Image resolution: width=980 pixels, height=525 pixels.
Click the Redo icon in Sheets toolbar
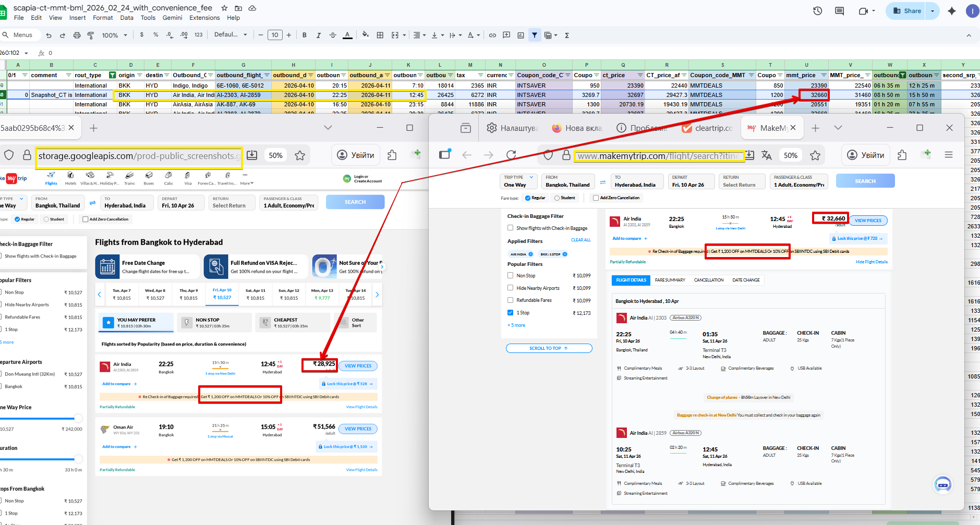[x=63, y=35]
